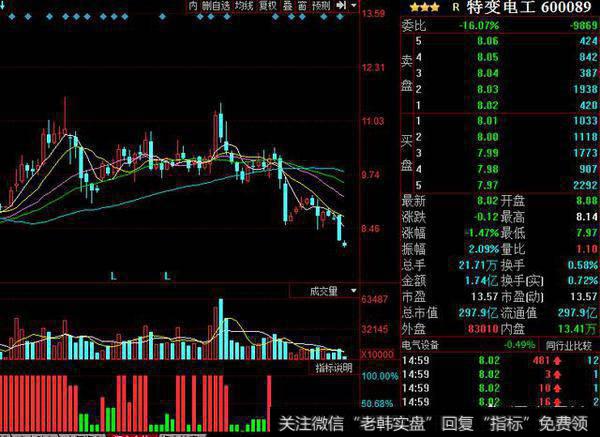
Task: Click the 指标说明 button
Action: pyautogui.click(x=334, y=368)
